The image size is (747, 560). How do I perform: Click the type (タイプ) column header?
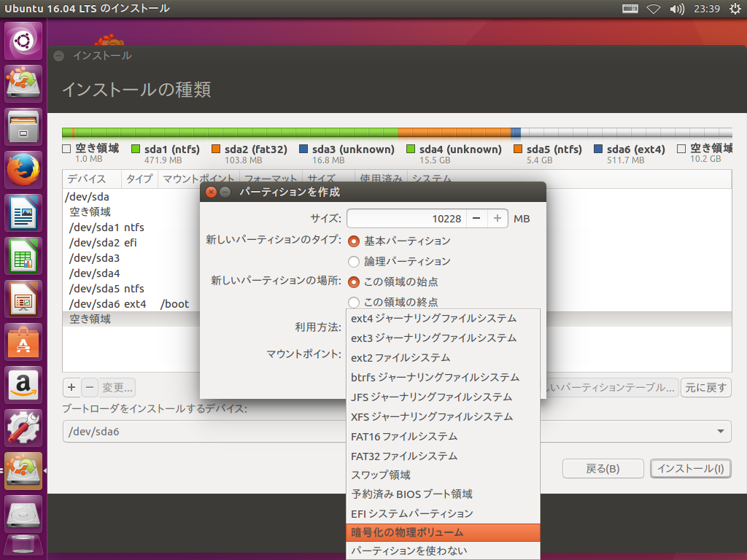[x=139, y=179]
